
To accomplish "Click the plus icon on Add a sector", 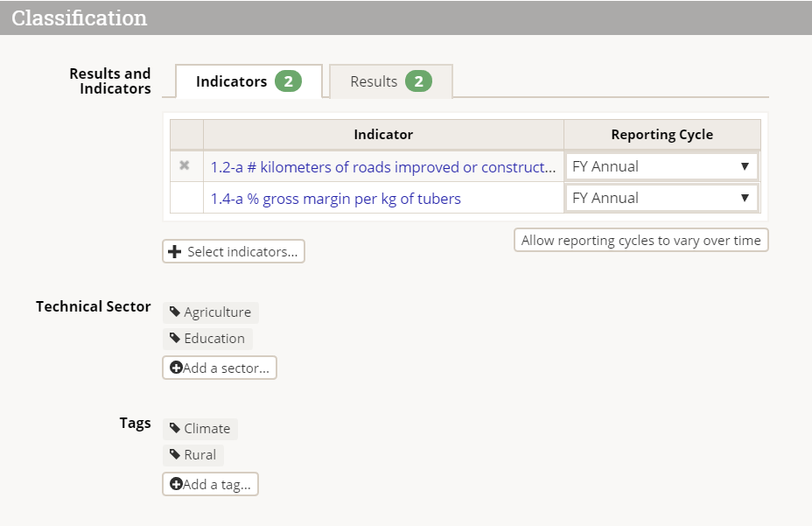I will pos(176,368).
